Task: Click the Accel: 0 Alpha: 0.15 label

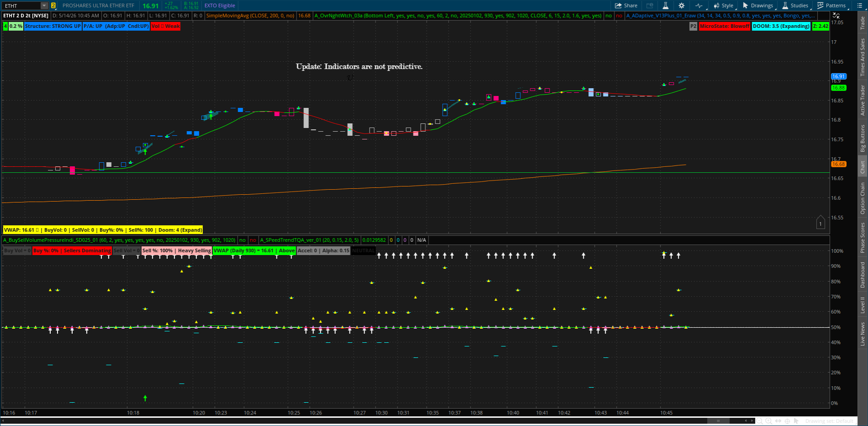Action: pos(323,250)
